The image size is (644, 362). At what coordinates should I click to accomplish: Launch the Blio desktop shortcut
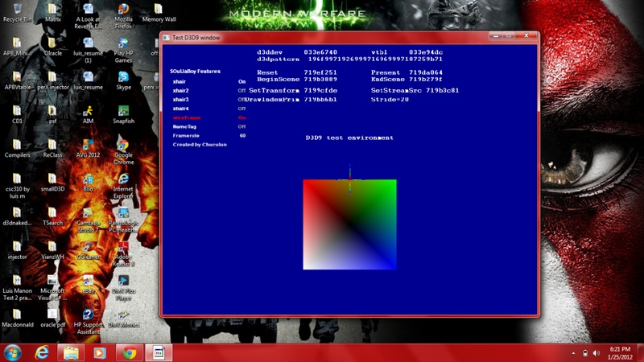88,183
